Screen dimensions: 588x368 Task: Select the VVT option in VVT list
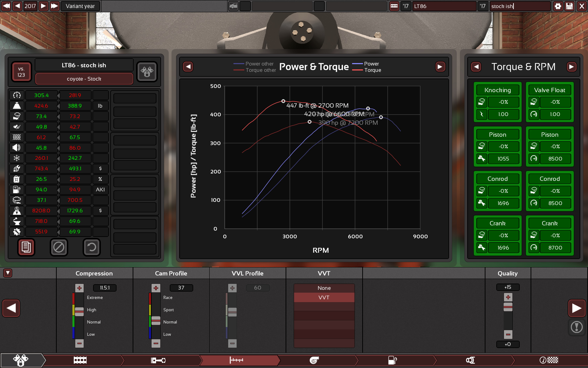[x=324, y=298]
